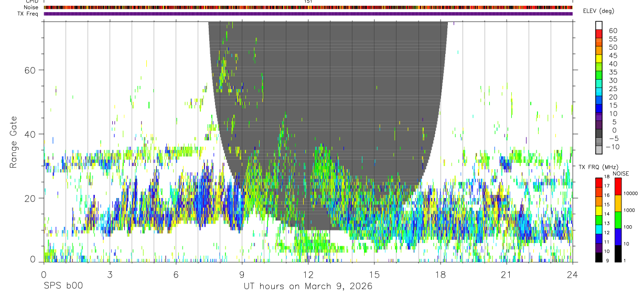Screen dimensions: 644x297
Task: Click TX FRQ legend value '9'
Action: click(x=607, y=260)
